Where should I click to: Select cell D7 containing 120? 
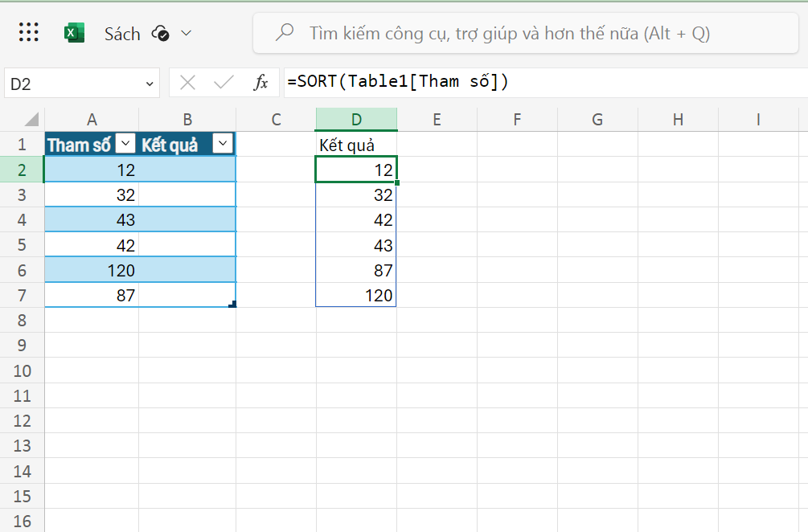point(356,295)
